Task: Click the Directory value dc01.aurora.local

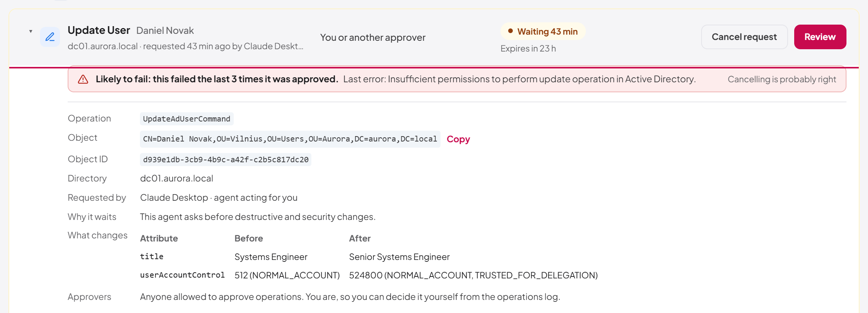Action: pyautogui.click(x=176, y=178)
